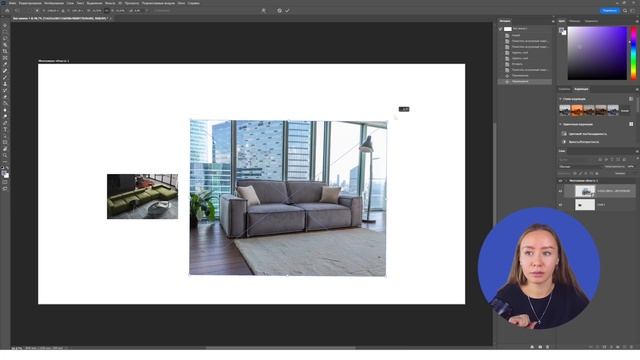Viewport: 640px width, 360px height.
Task: Switch to the Свойства tab
Action: point(564,89)
